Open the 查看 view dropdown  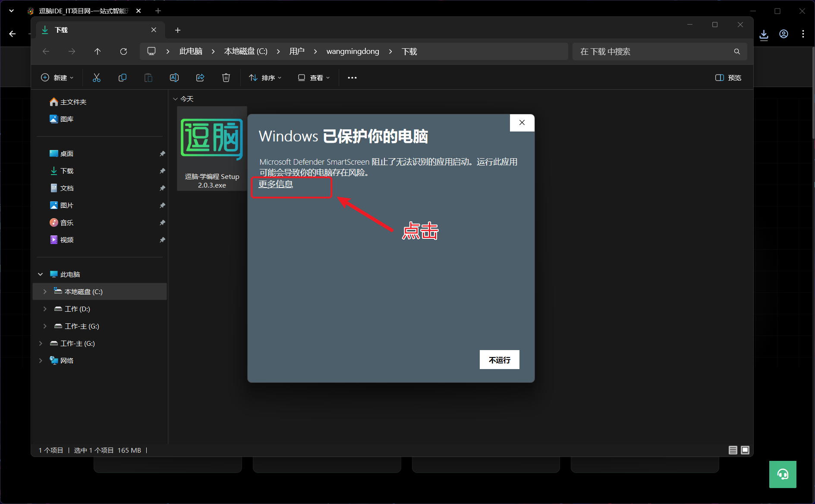[314, 78]
